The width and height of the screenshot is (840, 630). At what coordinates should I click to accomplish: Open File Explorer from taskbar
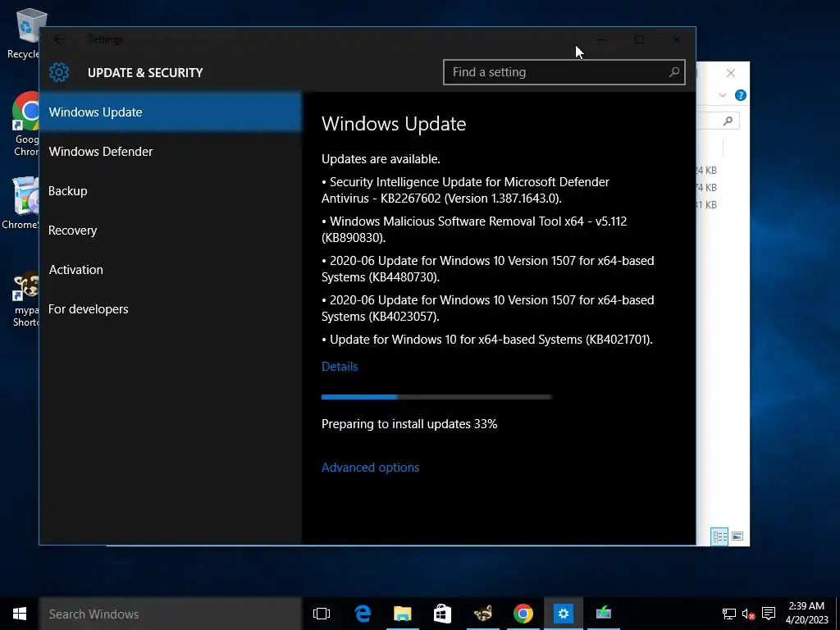[402, 614]
